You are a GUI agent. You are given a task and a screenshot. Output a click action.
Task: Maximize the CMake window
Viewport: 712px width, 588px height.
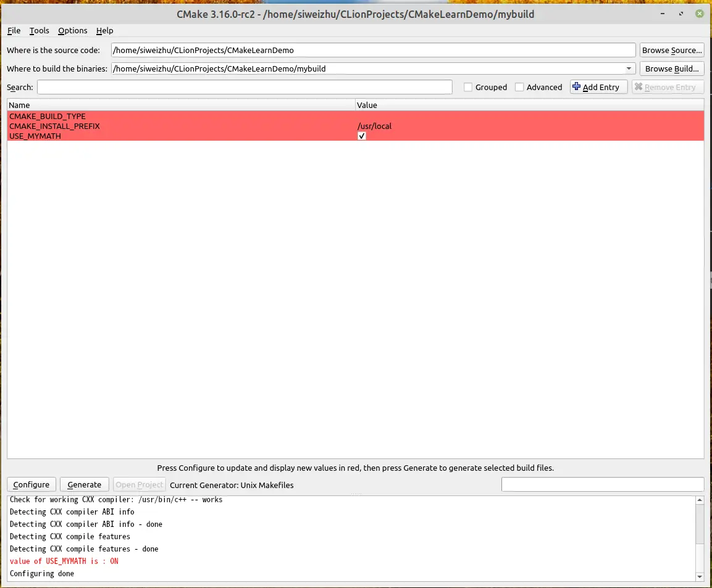click(x=681, y=14)
